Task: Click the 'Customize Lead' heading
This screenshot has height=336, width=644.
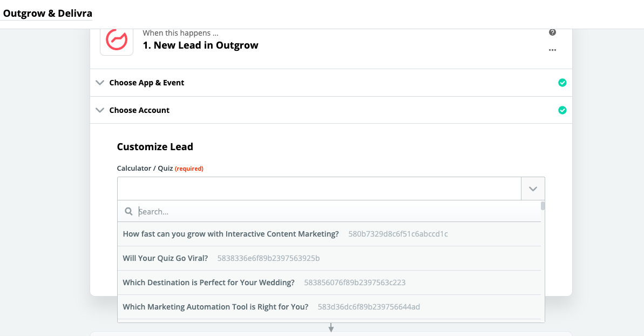Action: pyautogui.click(x=155, y=146)
